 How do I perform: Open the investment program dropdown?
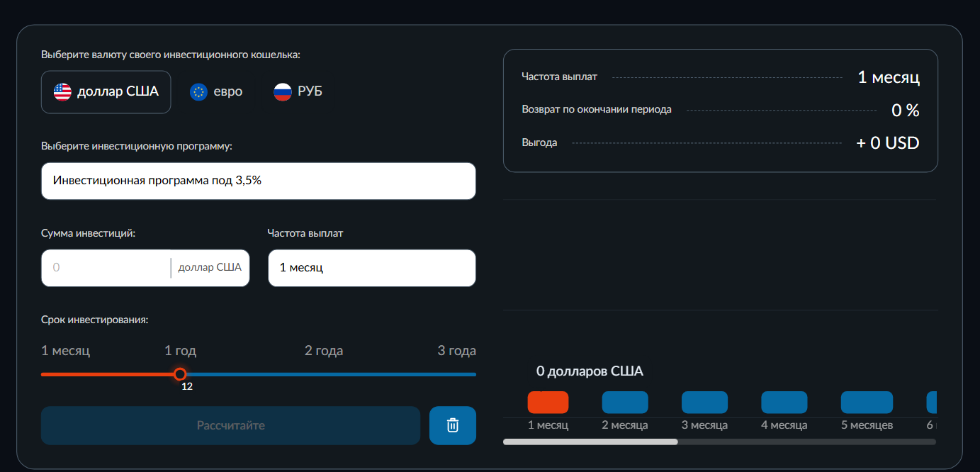[x=258, y=181]
